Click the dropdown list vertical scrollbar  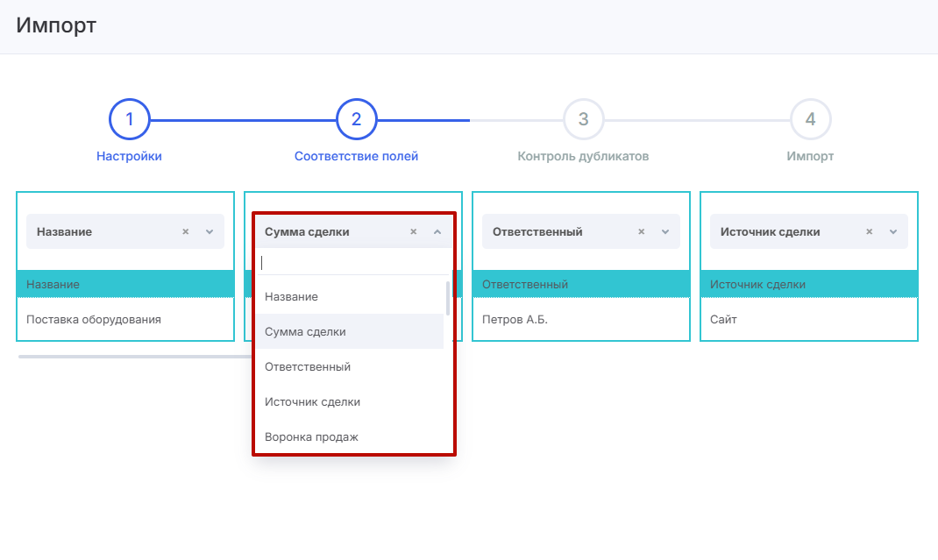coord(448,299)
